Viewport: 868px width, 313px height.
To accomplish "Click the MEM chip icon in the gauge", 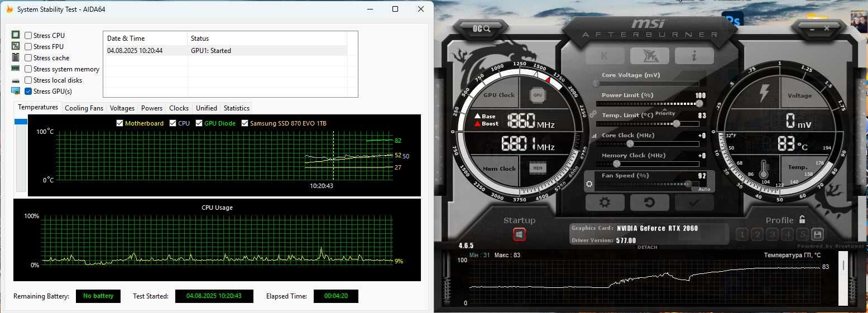I will point(537,168).
